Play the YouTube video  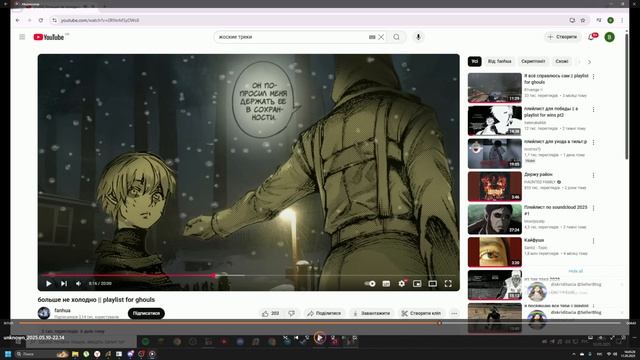(49, 283)
